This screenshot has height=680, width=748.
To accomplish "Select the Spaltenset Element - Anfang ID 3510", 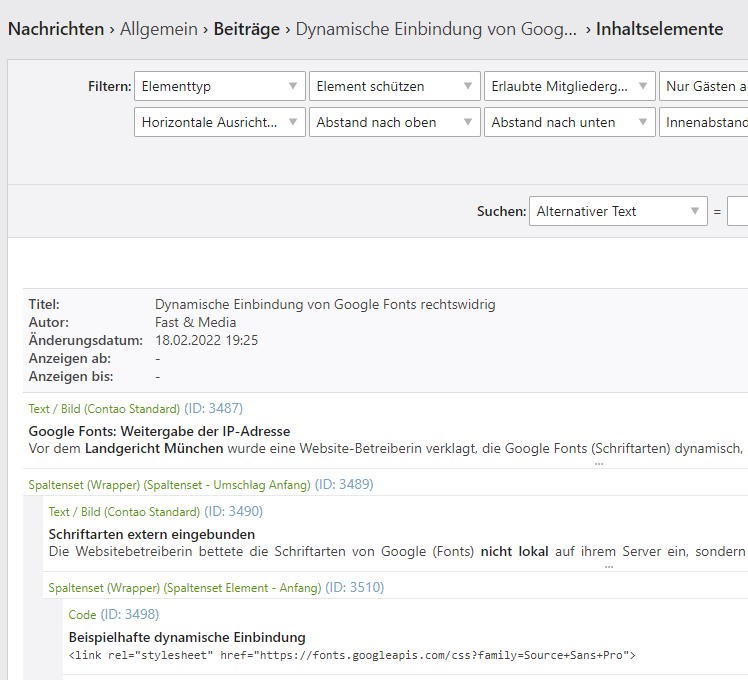I will [216, 587].
